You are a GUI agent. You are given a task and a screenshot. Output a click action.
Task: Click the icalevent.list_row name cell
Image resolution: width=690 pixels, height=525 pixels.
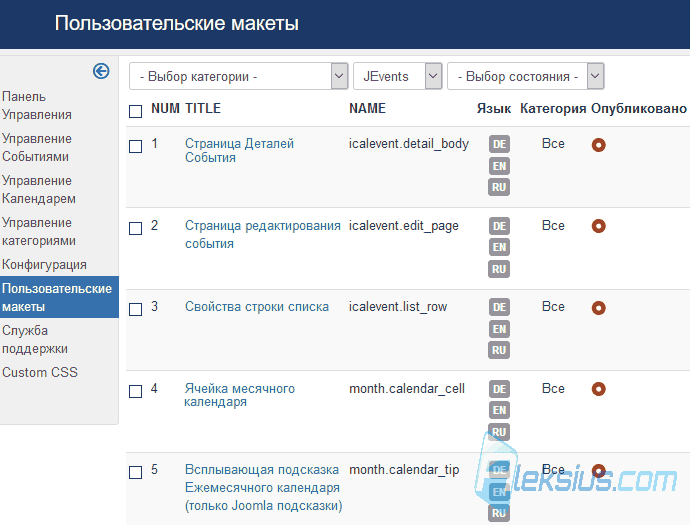pos(398,307)
